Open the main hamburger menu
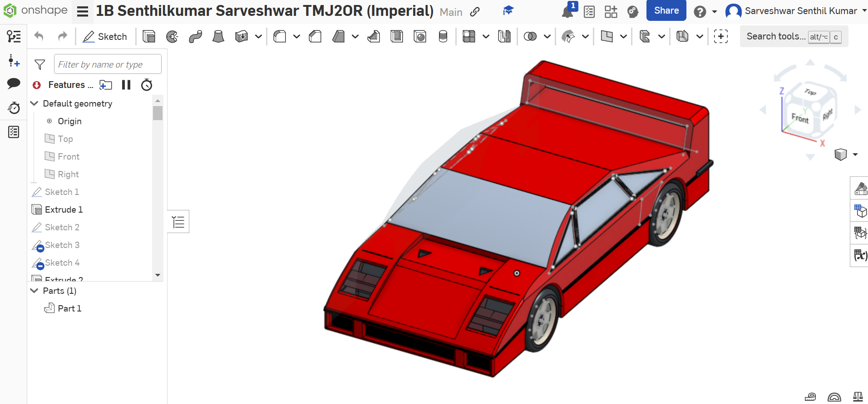Image resolution: width=868 pixels, height=404 pixels. [x=83, y=11]
